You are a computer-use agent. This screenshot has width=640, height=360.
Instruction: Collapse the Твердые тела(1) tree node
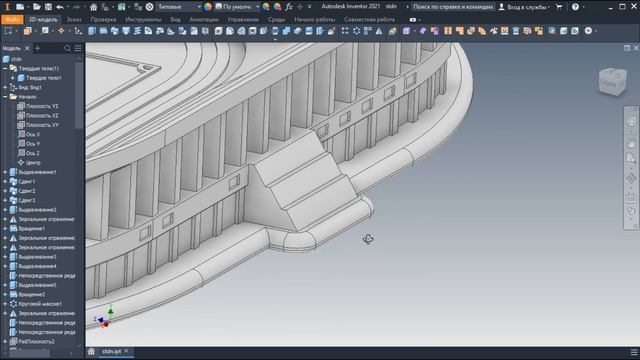tap(5, 69)
